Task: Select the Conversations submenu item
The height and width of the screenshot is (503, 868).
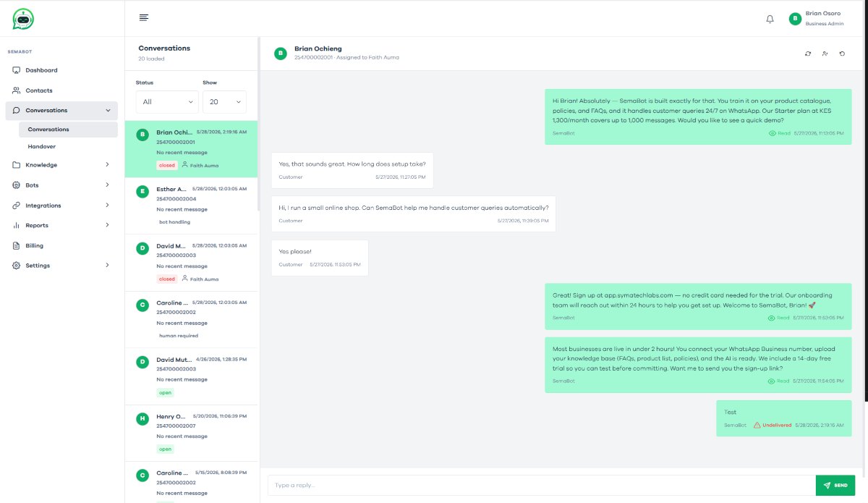Action: click(68, 130)
